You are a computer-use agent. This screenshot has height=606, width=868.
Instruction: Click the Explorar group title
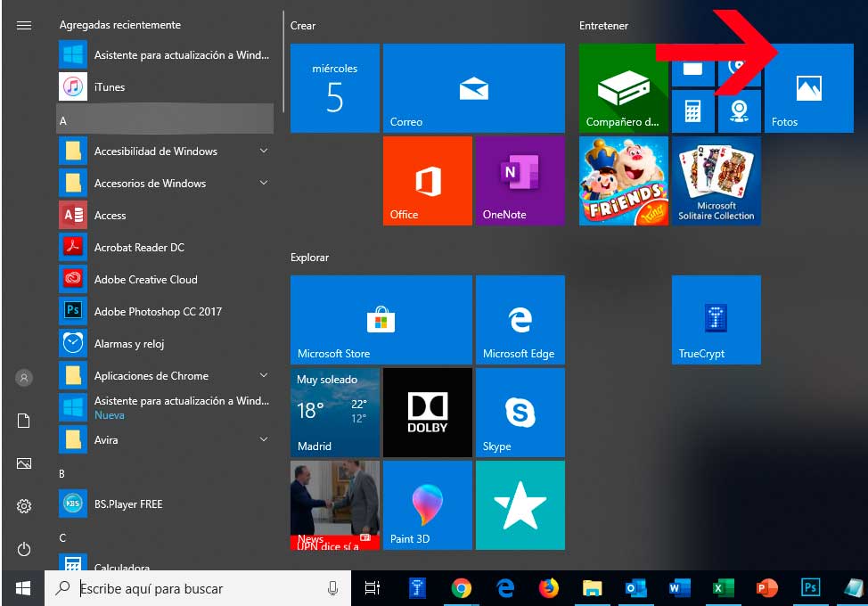click(309, 258)
